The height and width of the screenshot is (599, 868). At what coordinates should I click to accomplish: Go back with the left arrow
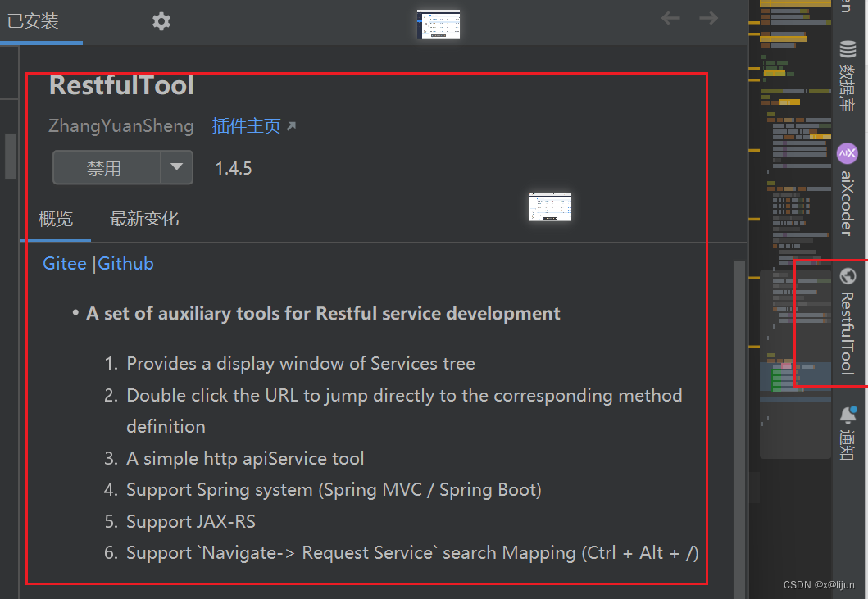pyautogui.click(x=670, y=18)
